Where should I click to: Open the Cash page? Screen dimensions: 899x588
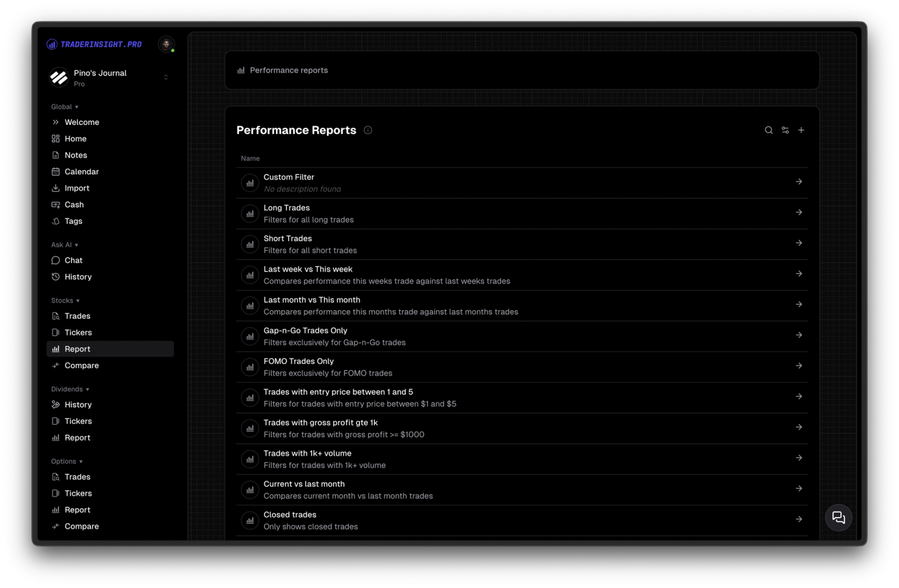tap(110, 205)
